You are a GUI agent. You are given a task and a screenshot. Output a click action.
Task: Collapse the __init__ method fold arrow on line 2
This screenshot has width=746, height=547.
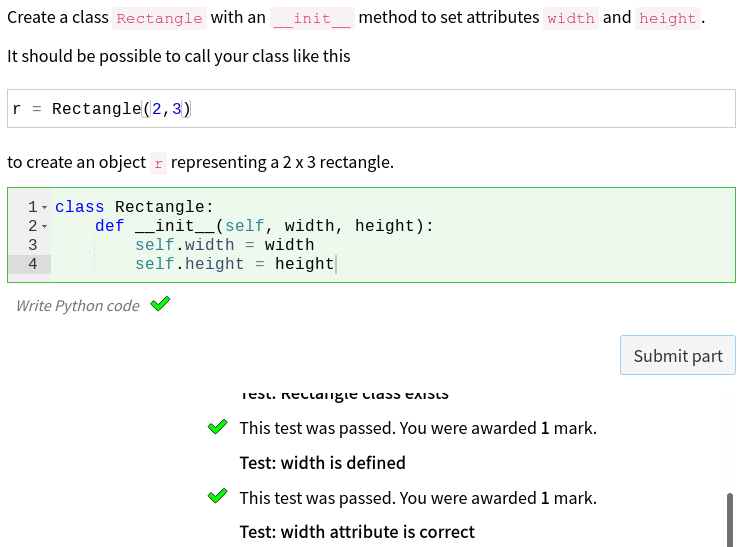tap(44, 227)
